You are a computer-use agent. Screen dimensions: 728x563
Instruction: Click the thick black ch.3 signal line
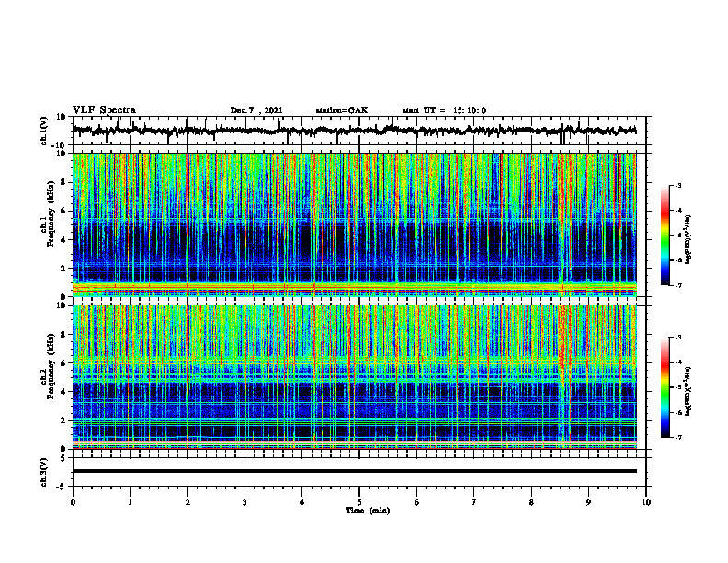pos(355,471)
